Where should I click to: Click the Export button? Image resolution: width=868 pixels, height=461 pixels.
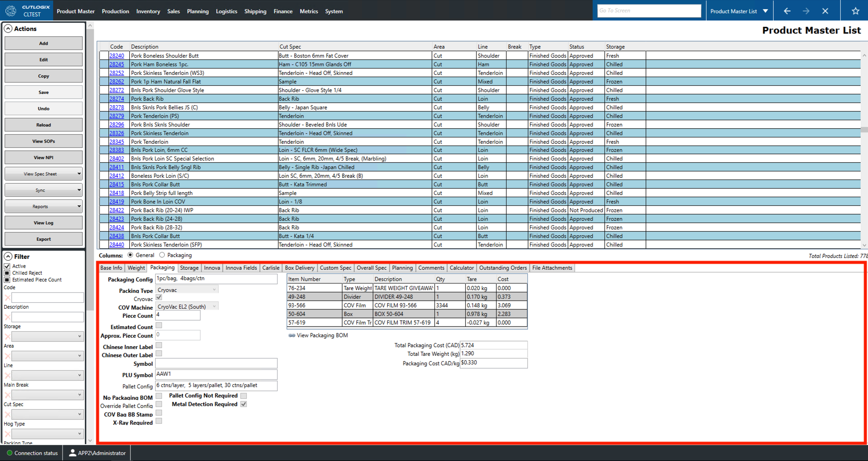(x=43, y=239)
